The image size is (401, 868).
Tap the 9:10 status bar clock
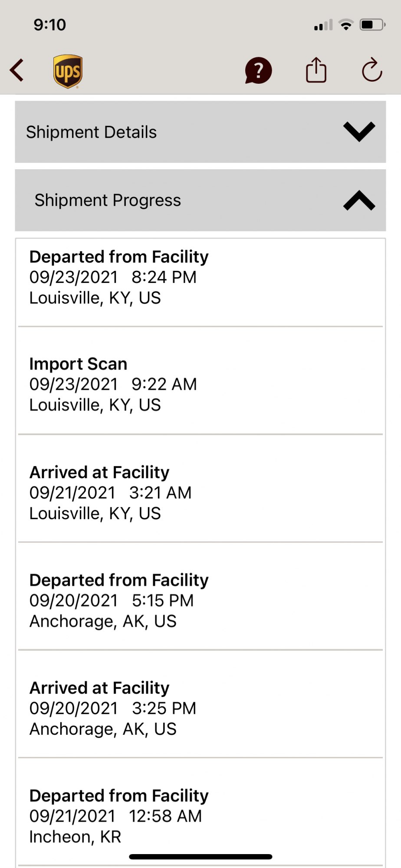(50, 25)
